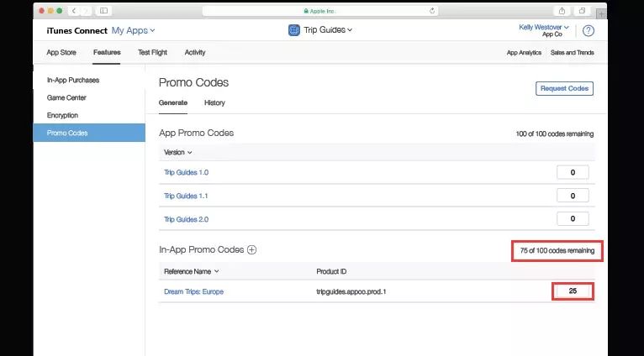644x356 pixels.
Task: Select the Generate tab
Action: 173,103
